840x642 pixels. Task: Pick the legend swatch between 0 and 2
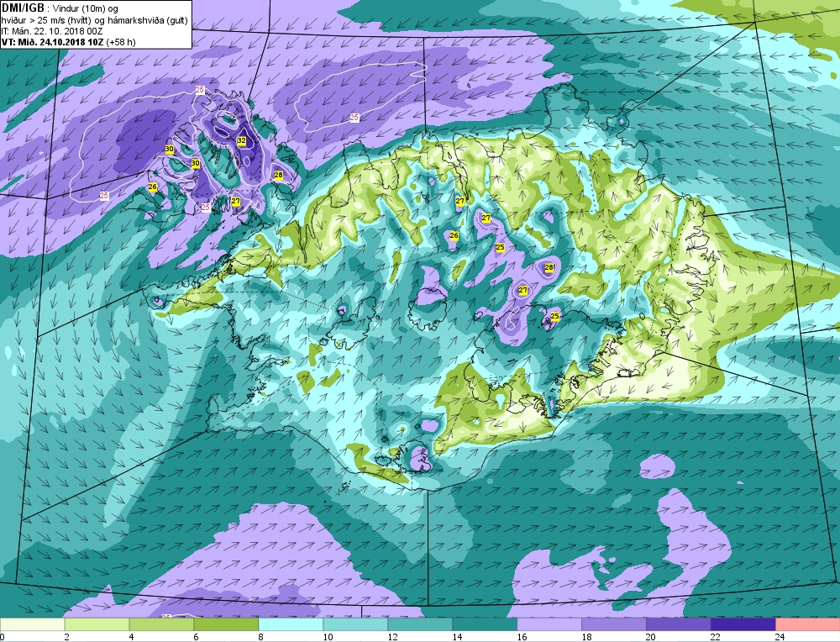[x=32, y=624]
